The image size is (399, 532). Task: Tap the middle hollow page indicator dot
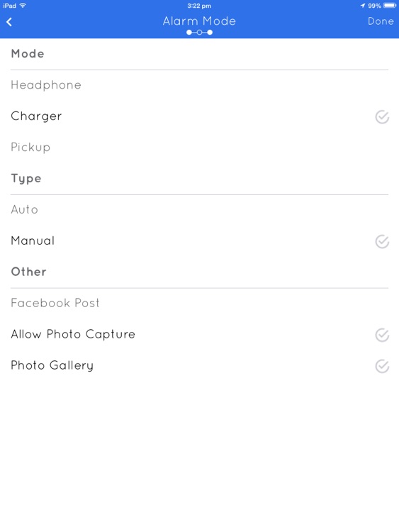coord(199,32)
